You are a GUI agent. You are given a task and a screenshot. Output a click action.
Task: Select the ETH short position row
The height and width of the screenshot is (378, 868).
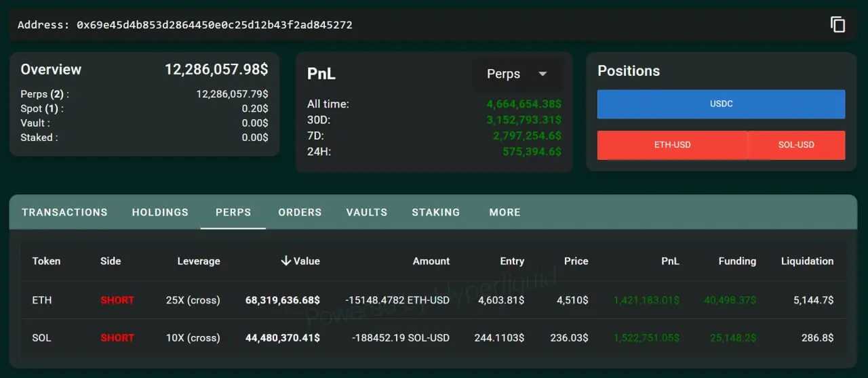tap(433, 300)
